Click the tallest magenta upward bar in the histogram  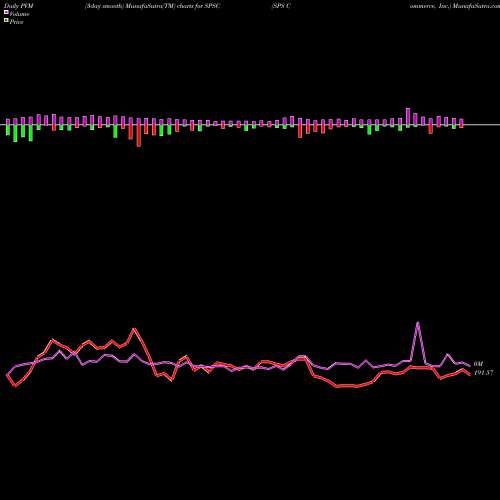pos(408,116)
